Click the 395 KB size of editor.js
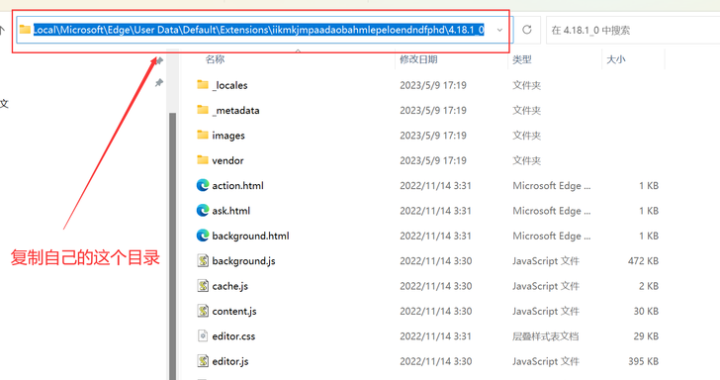This screenshot has width=720, height=380. coord(643,362)
